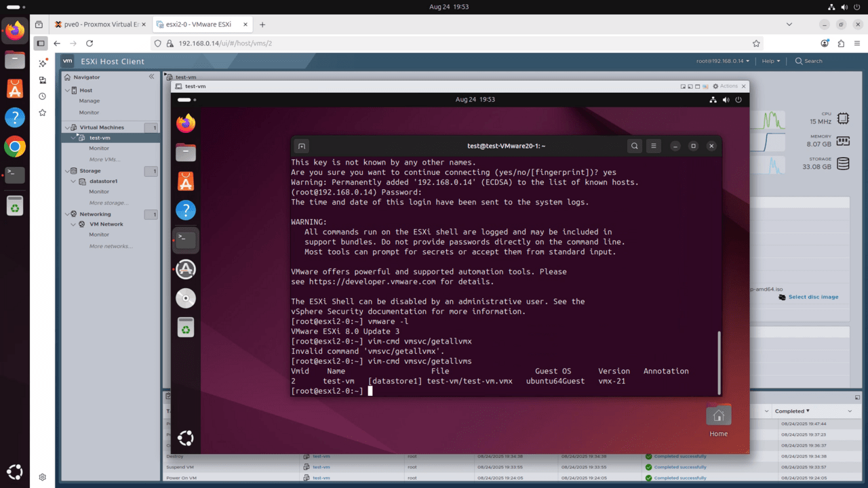
Task: List all Firefox tabs dropdown
Action: [x=789, y=24]
